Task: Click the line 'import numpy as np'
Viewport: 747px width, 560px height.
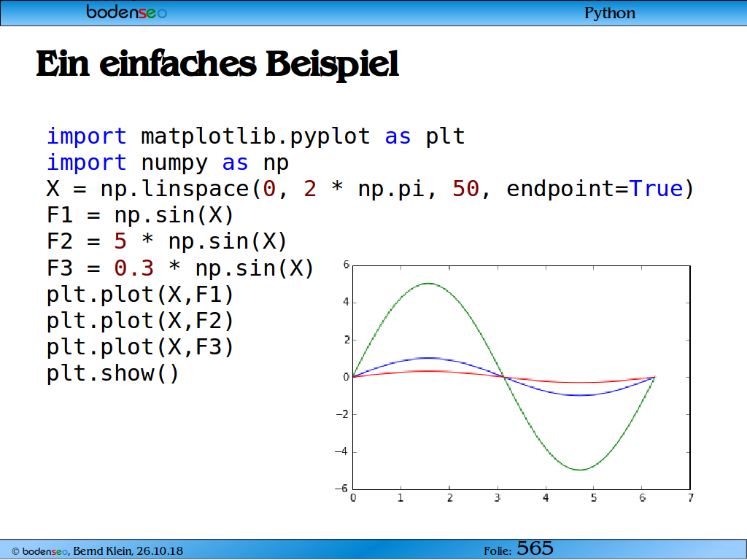Action: (168, 163)
